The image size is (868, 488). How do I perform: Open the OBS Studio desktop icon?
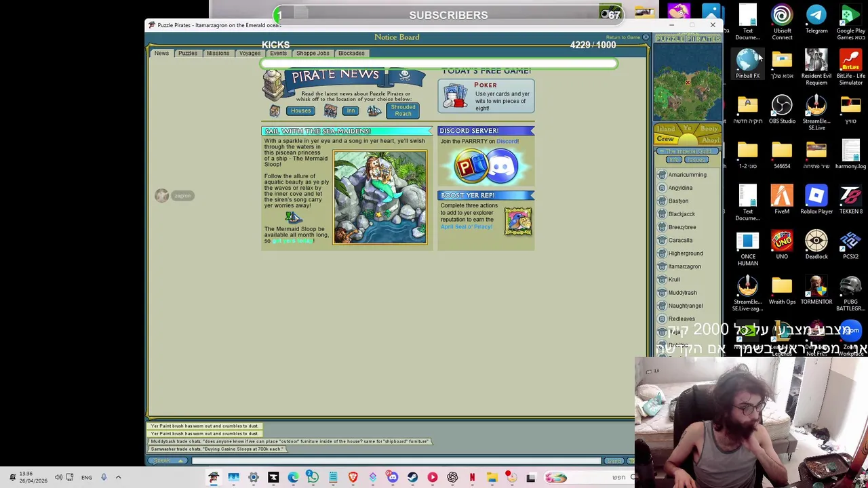(x=782, y=108)
